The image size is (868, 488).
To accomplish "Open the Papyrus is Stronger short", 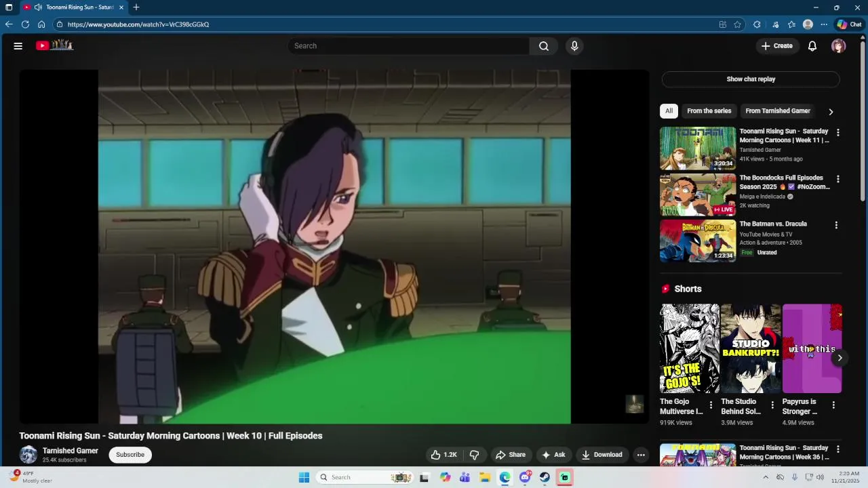I will coord(812,348).
